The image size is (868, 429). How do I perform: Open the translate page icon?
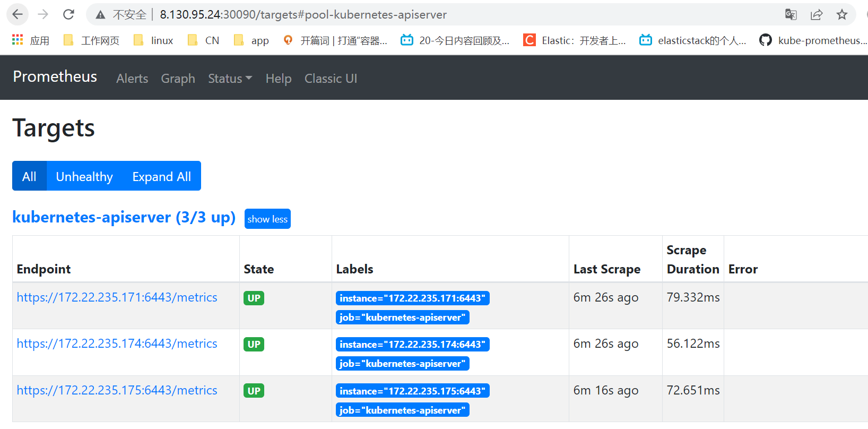coord(791,14)
